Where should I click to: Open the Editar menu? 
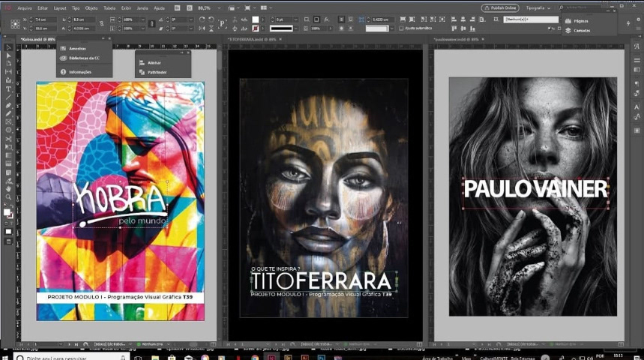[43, 7]
